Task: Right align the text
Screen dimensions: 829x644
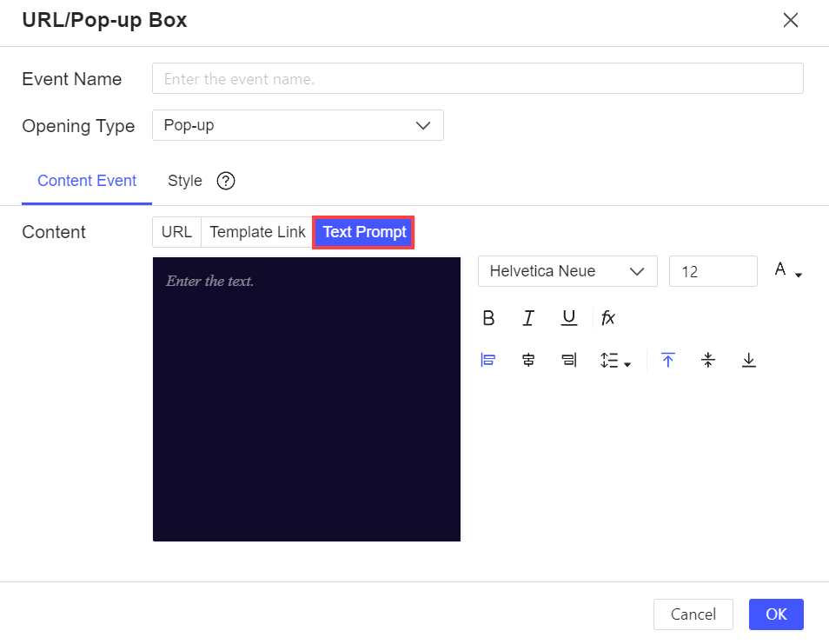Action: pyautogui.click(x=569, y=360)
